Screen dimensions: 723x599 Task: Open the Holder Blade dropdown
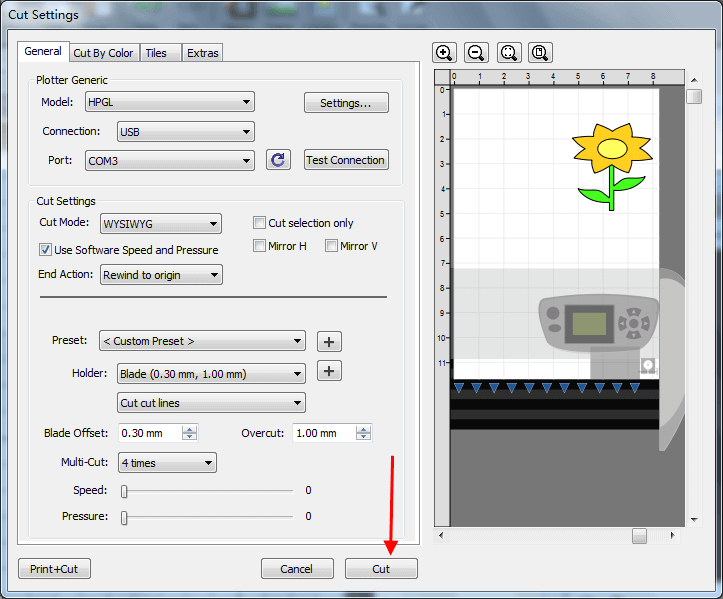211,374
